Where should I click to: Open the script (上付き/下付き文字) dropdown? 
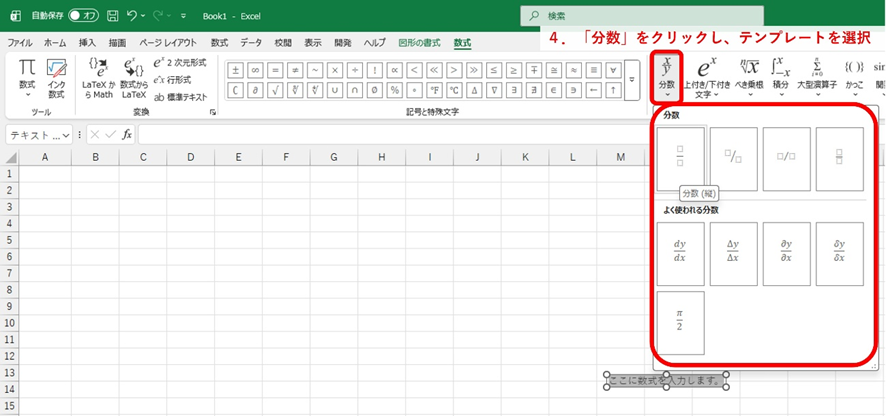(x=703, y=76)
